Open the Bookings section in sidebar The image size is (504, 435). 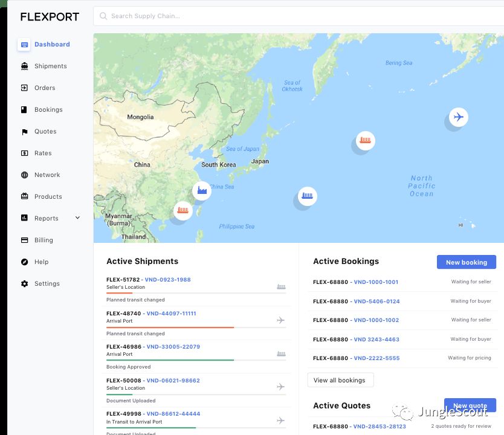coord(48,110)
